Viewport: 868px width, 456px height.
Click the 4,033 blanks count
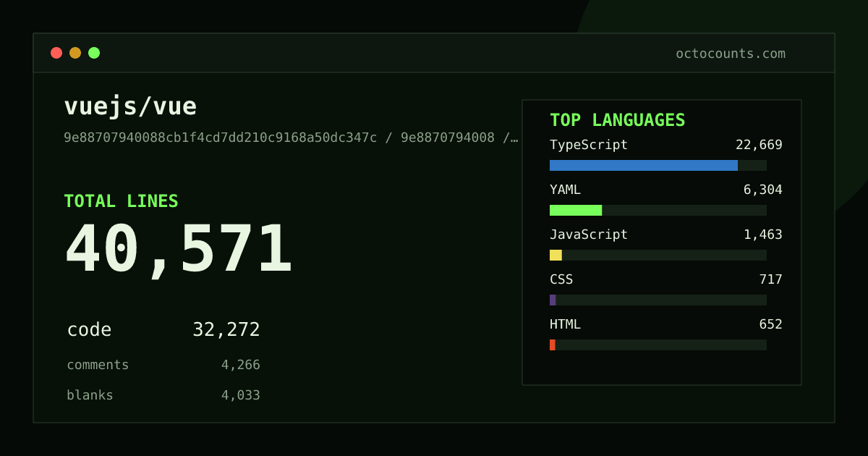click(x=241, y=395)
